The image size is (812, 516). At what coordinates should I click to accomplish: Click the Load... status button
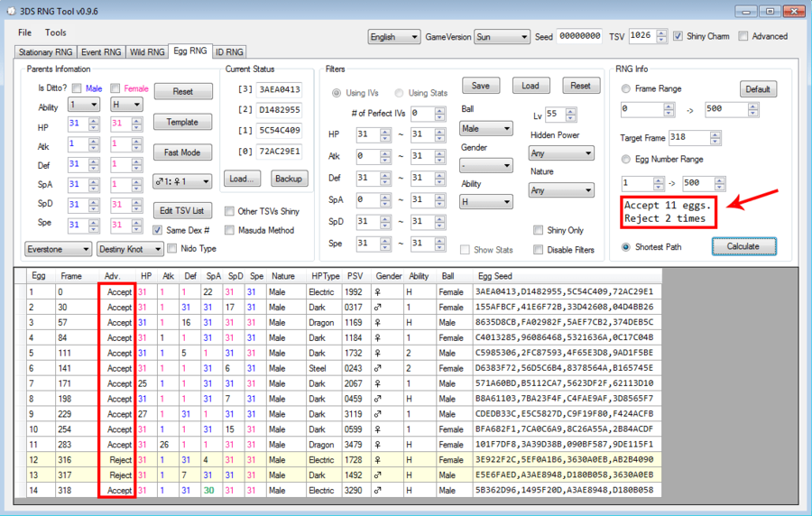click(243, 179)
